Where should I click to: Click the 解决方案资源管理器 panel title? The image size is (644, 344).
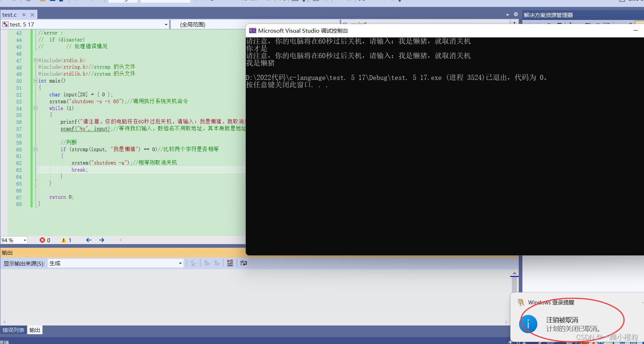tap(548, 15)
